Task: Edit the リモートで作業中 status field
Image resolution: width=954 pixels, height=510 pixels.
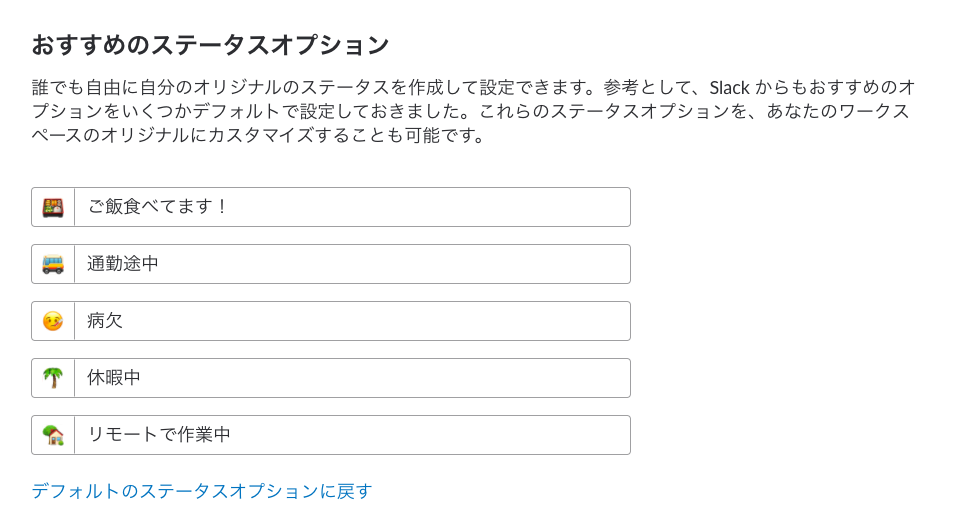Action: pos(352,435)
